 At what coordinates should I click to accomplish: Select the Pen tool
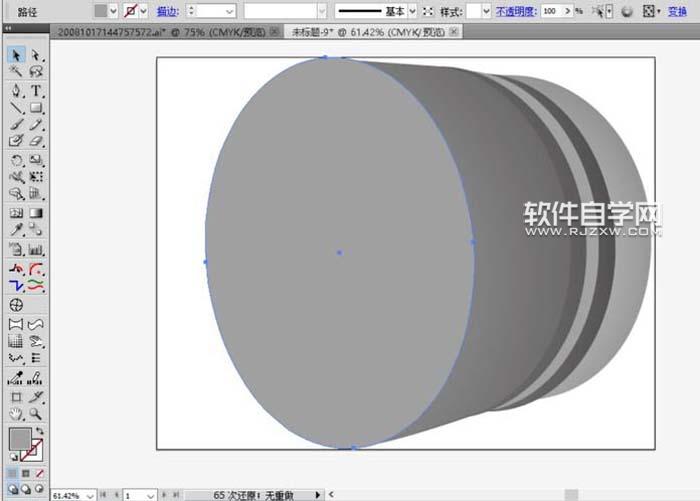16,91
